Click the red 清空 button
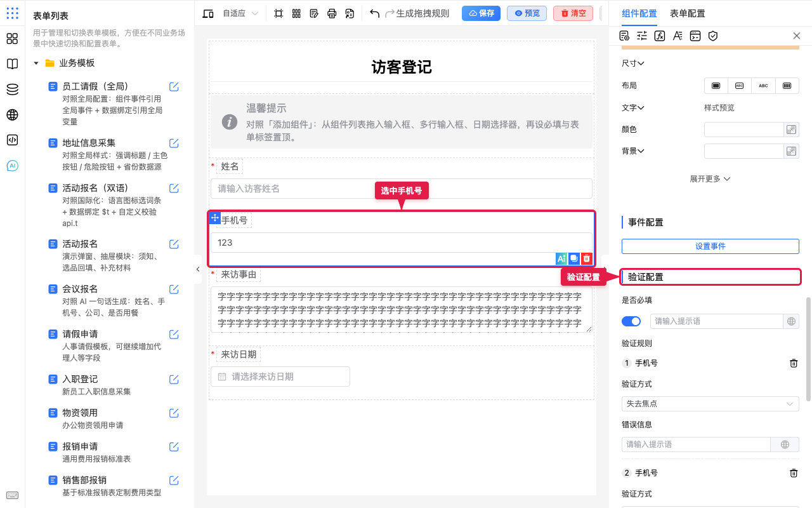812x508 pixels. coord(573,13)
